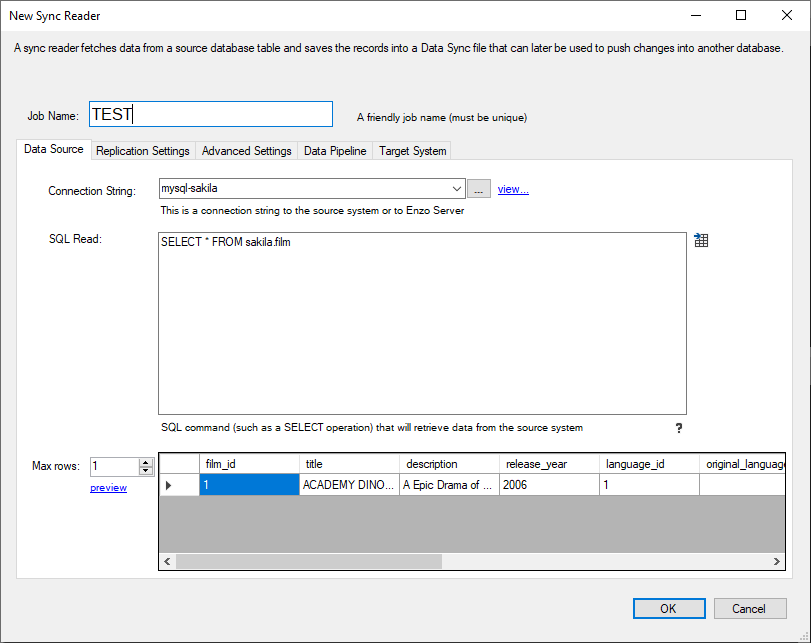Open the Replication Settings tab
Viewport: 811px width, 643px height.
[143, 151]
